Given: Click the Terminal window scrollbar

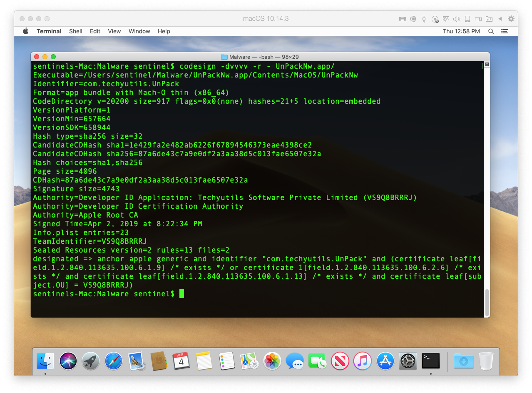Looking at the screenshot, I should coord(487,303).
